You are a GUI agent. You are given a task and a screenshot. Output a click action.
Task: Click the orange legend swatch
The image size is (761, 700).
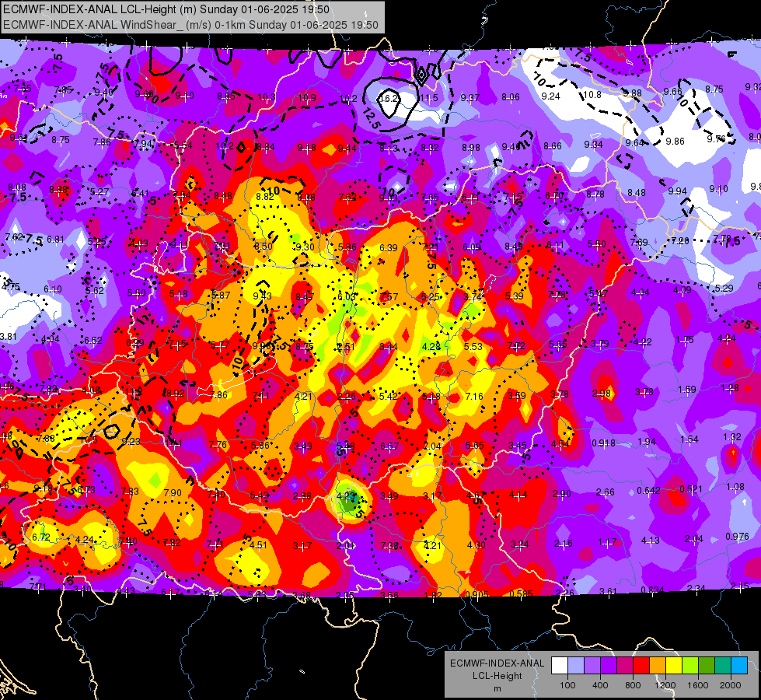click(x=658, y=665)
